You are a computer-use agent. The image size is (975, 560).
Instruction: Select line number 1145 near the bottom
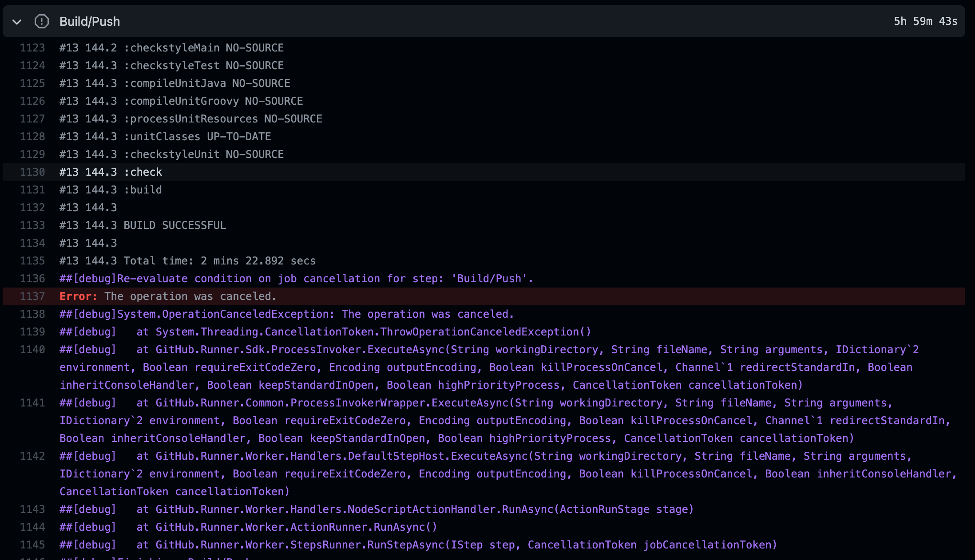coord(32,544)
